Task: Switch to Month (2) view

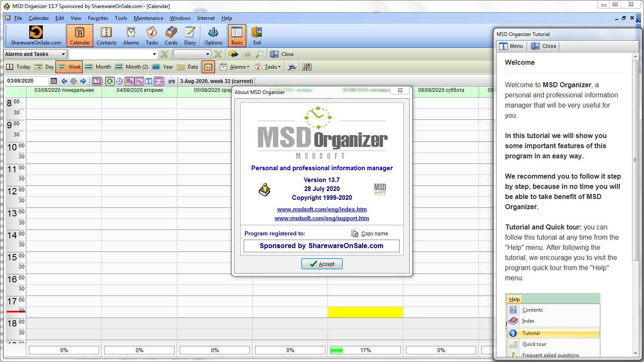Action: point(131,67)
